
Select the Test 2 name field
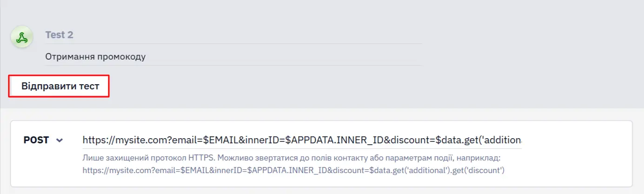click(x=233, y=35)
